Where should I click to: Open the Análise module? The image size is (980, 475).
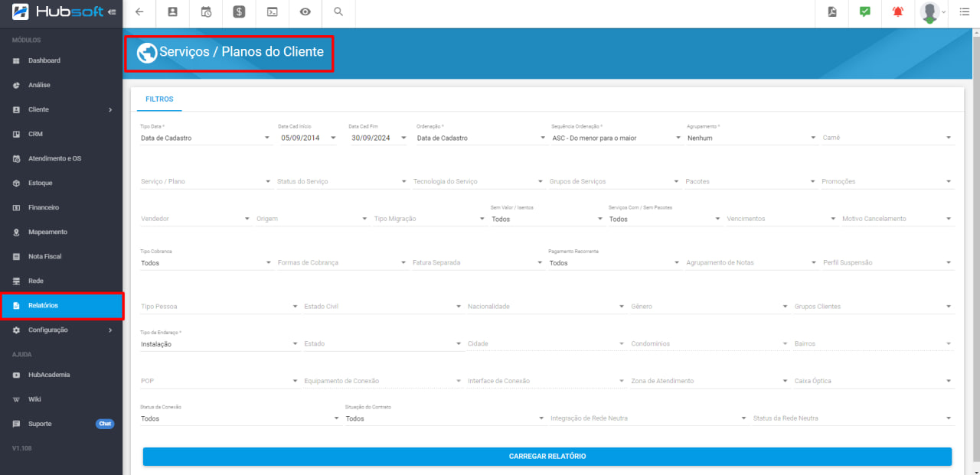point(61,85)
